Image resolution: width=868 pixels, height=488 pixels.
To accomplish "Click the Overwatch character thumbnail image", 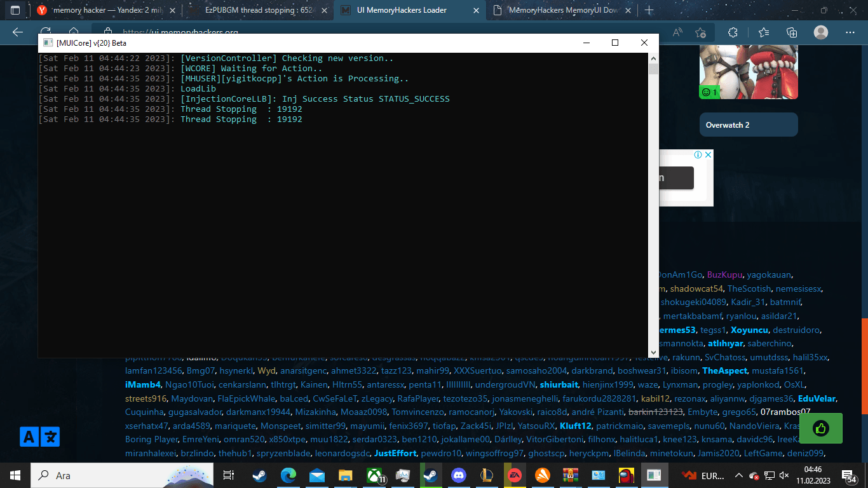I will pyautogui.click(x=749, y=72).
